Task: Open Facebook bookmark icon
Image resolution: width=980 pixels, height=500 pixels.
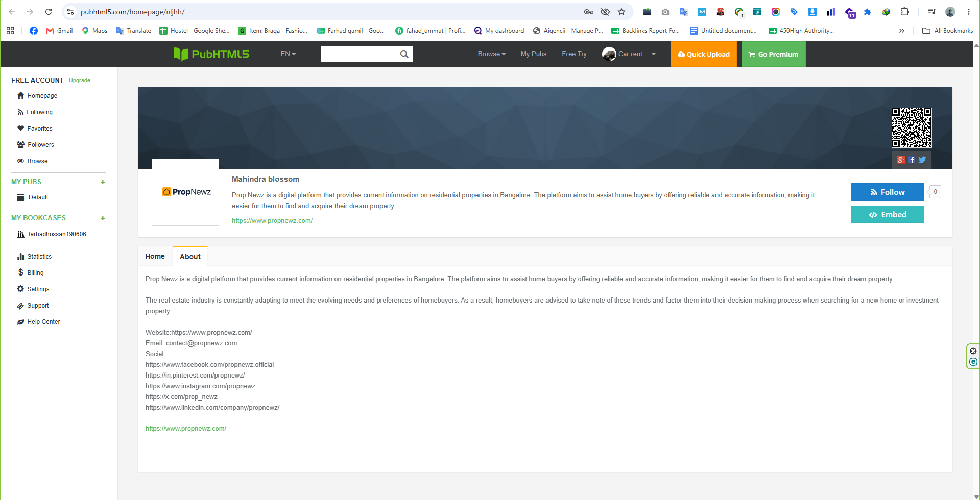Action: [x=34, y=31]
